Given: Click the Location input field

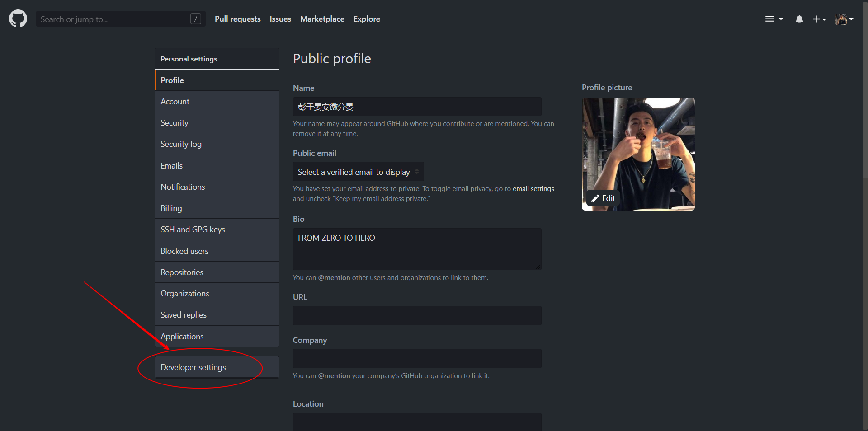Looking at the screenshot, I should (417, 422).
